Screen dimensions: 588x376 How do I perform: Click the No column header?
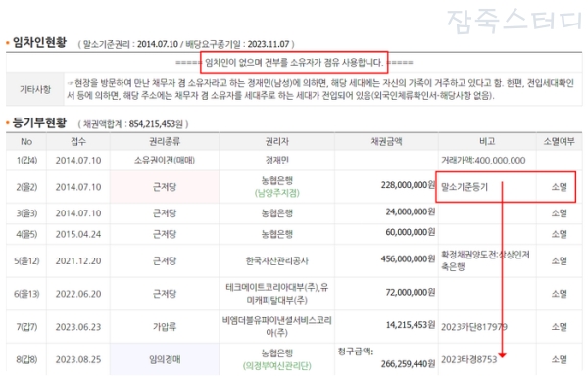[x=26, y=142]
